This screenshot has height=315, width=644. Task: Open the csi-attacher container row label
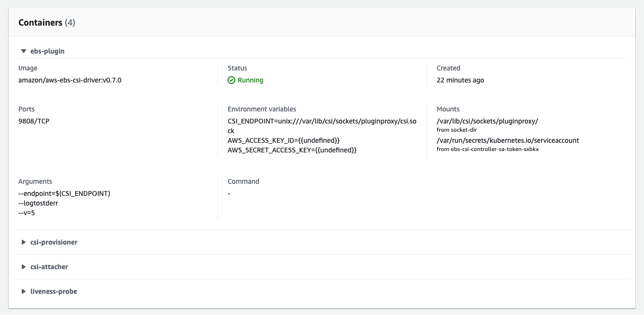click(49, 267)
